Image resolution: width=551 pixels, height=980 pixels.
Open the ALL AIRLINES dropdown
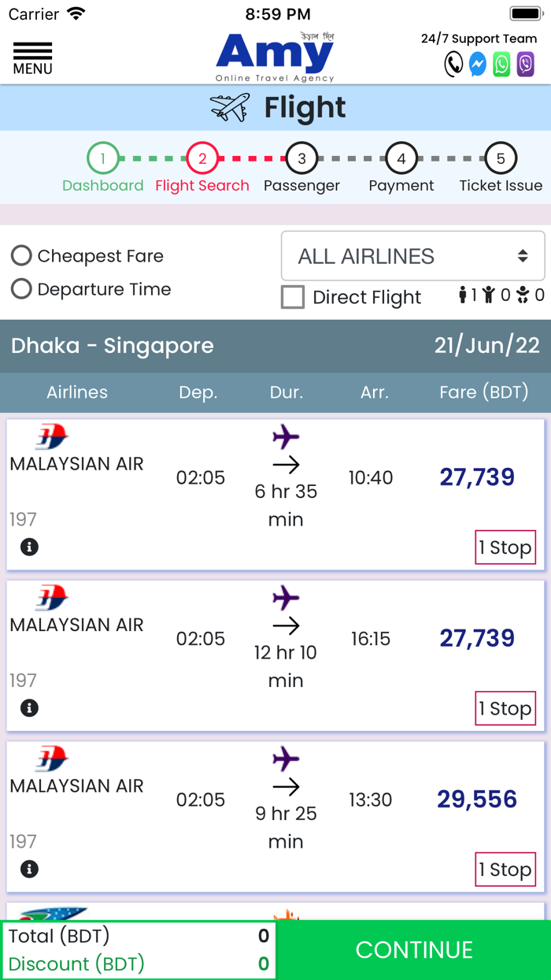coord(412,256)
